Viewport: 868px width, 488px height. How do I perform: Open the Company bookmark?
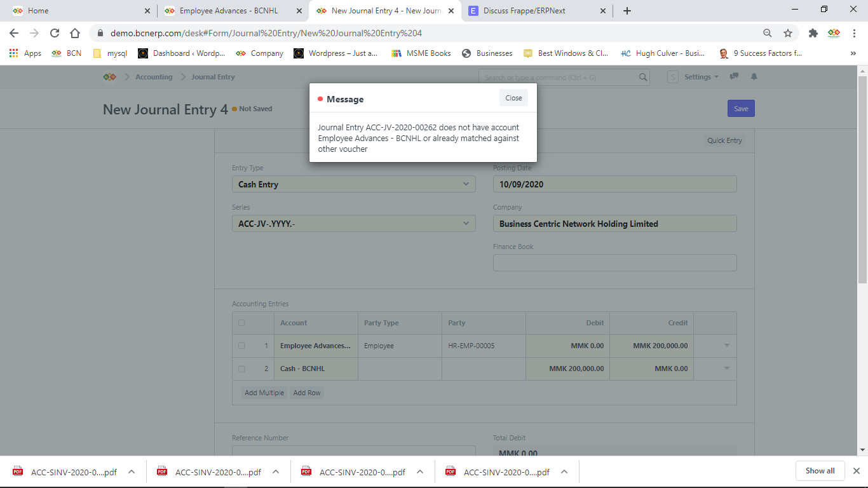(259, 53)
